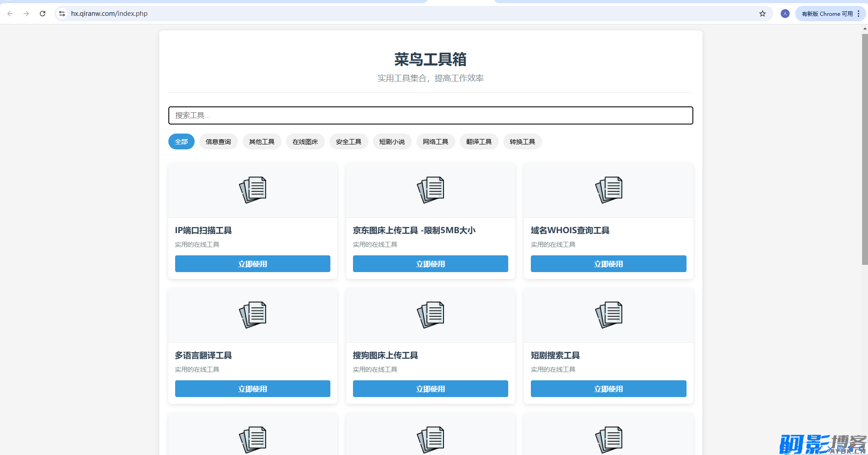868x455 pixels.
Task: View site information icon in address bar
Action: [62, 14]
